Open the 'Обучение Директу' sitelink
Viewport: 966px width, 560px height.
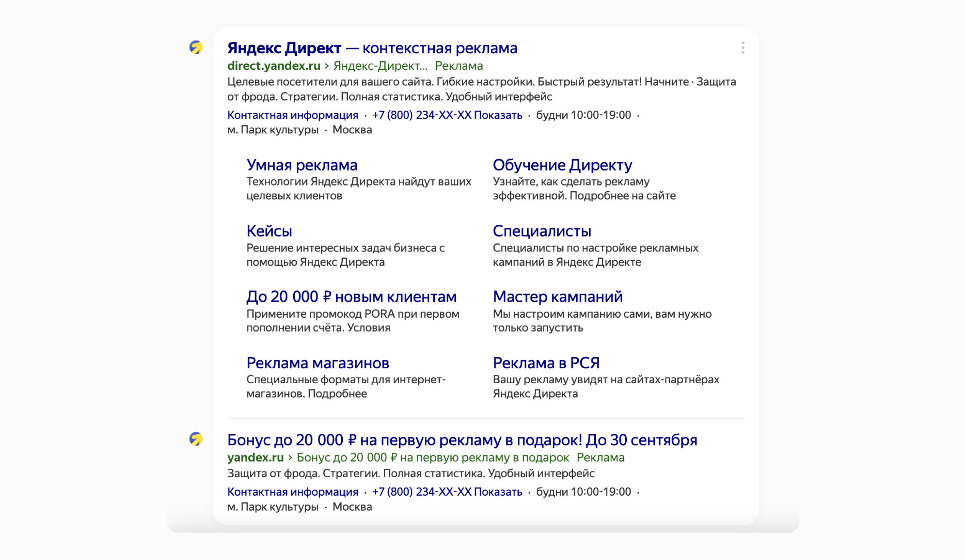(562, 165)
